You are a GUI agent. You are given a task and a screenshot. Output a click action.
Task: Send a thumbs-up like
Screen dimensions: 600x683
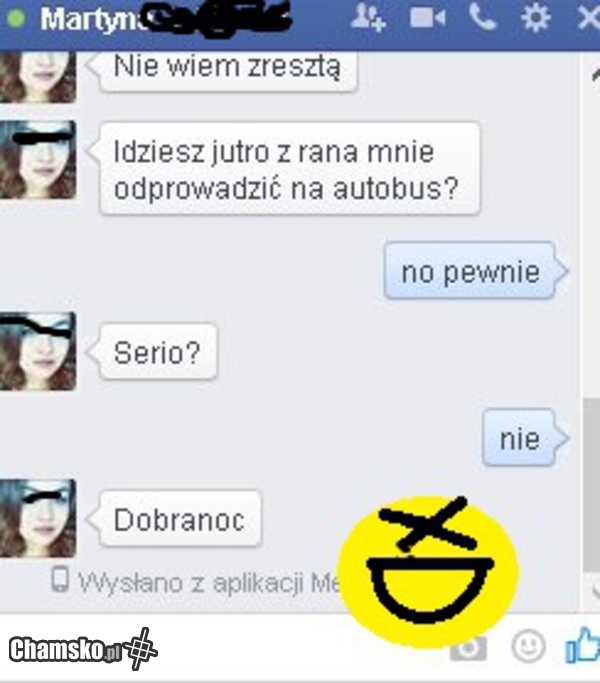(582, 647)
